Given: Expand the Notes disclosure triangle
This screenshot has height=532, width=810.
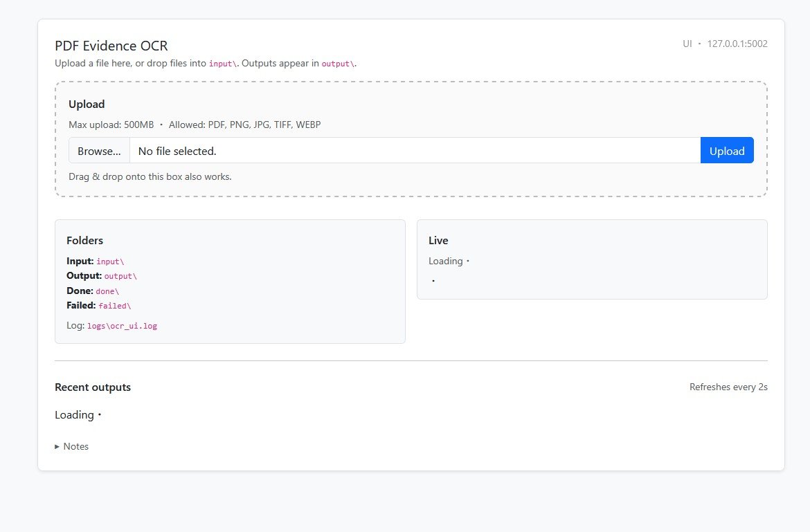Looking at the screenshot, I should 57,447.
